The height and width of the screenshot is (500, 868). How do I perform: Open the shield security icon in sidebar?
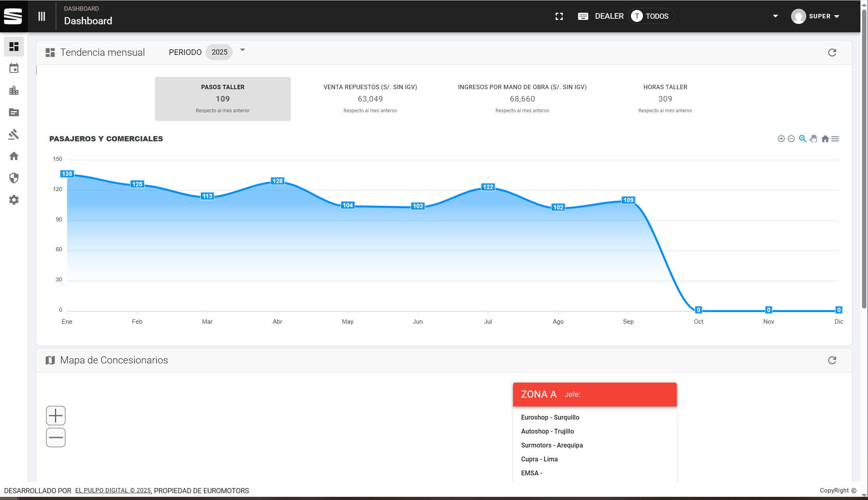(x=14, y=178)
